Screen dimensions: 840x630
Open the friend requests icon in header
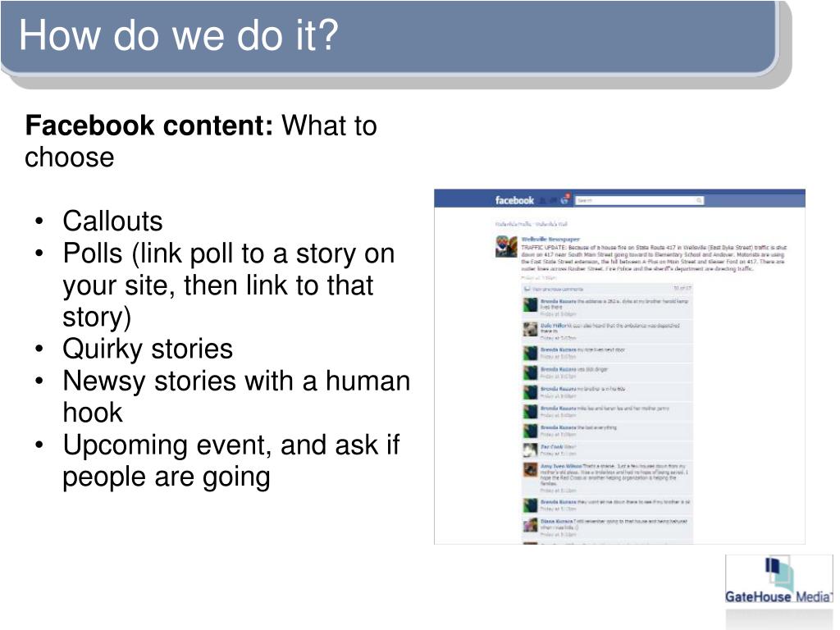click(x=543, y=201)
